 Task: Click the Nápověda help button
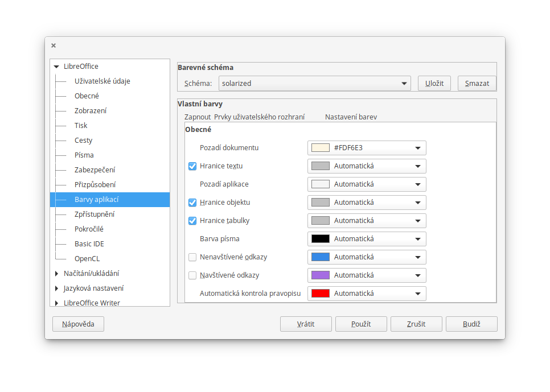click(x=78, y=324)
